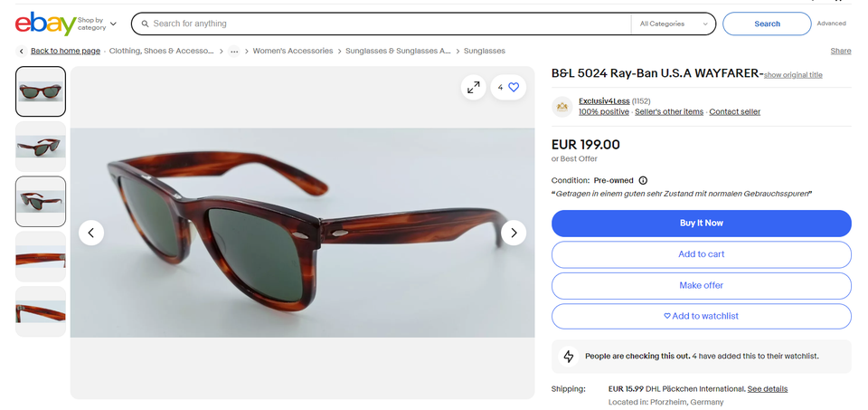Click the Share link

(840, 51)
